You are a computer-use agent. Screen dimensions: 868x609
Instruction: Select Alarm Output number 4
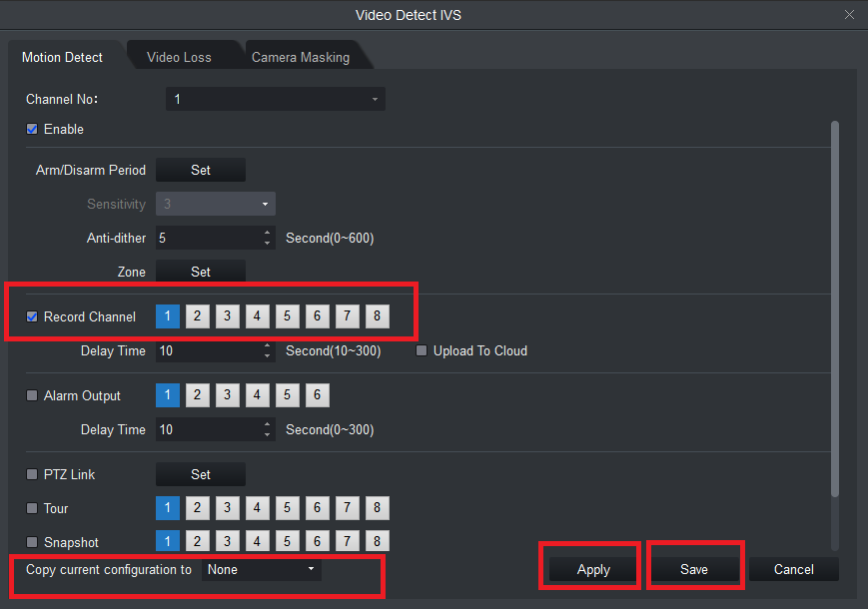click(x=258, y=395)
